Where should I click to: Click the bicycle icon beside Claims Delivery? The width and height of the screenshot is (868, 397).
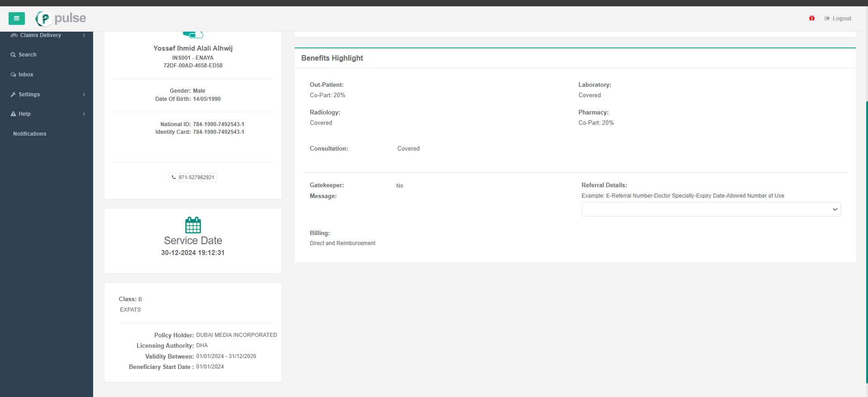point(14,35)
